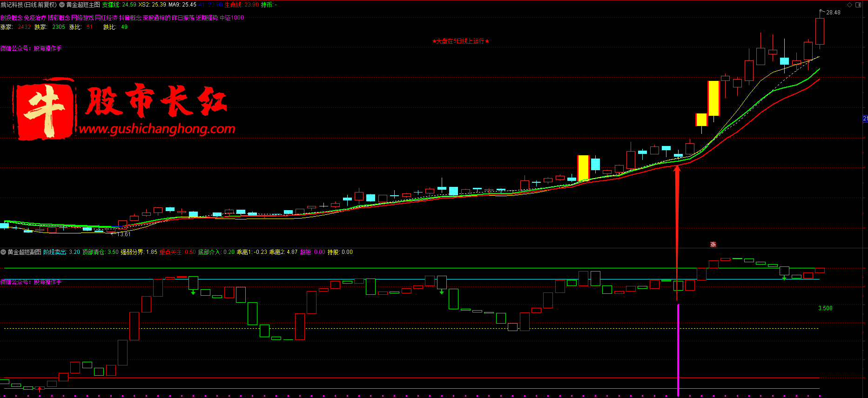Click the latest candlestick near 28.48
Viewport: 868px width, 398px height.
pos(820,30)
